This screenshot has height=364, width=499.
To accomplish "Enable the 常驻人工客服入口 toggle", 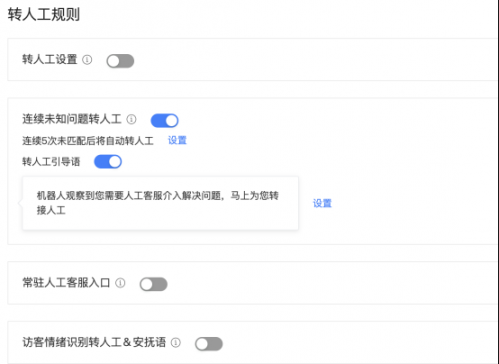I will (153, 284).
